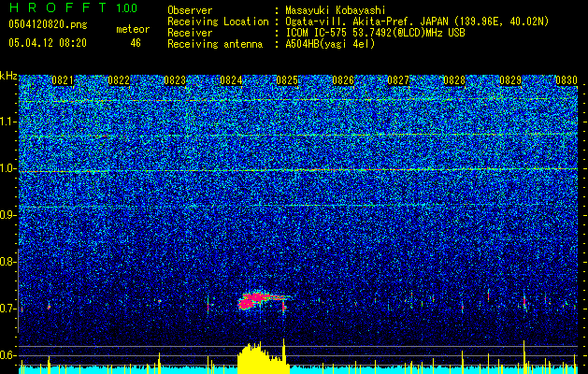
Task: Click the observer name Masayuki Kobayashi
Action: (336, 10)
